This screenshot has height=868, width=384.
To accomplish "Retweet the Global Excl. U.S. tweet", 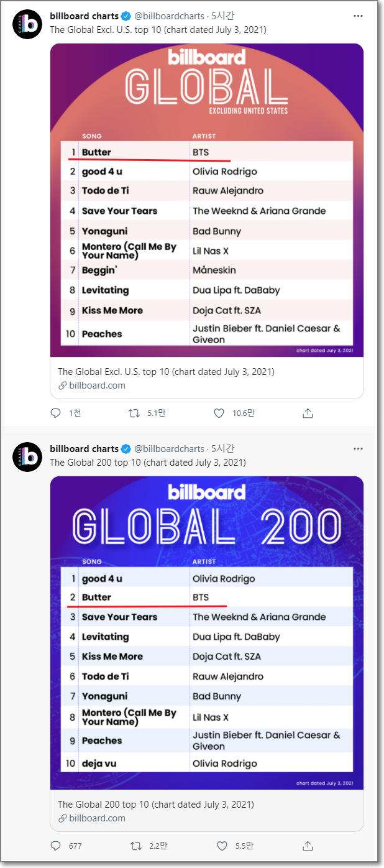I will click(134, 413).
